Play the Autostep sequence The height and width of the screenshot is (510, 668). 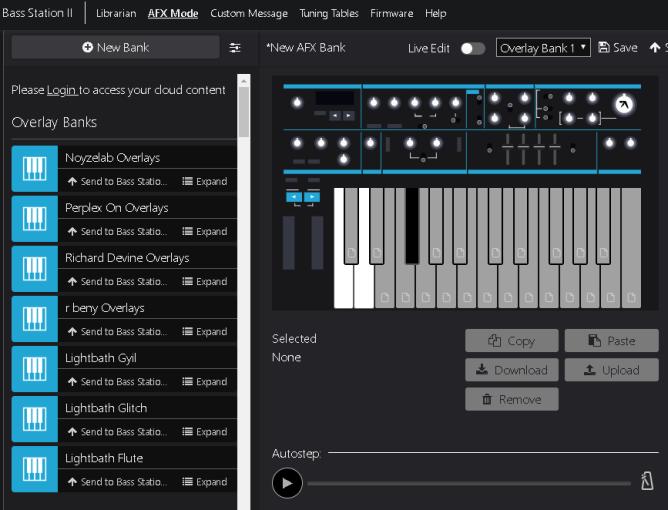coord(287,483)
